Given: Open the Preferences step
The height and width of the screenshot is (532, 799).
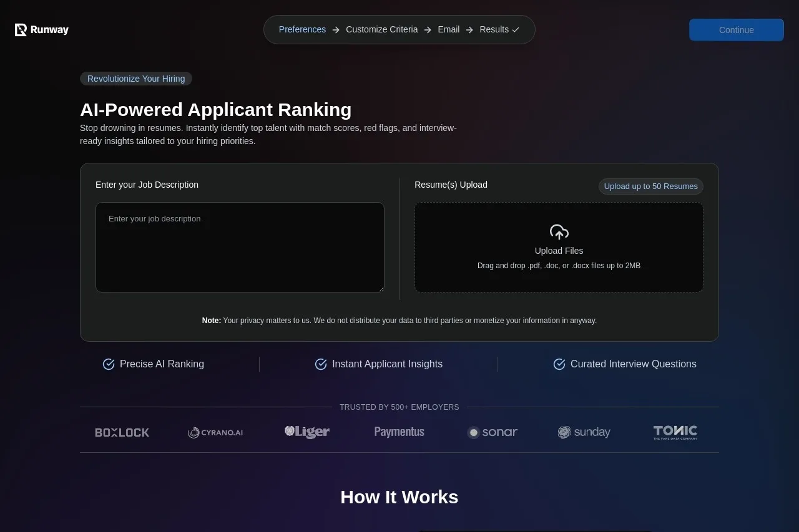Looking at the screenshot, I should 302,29.
